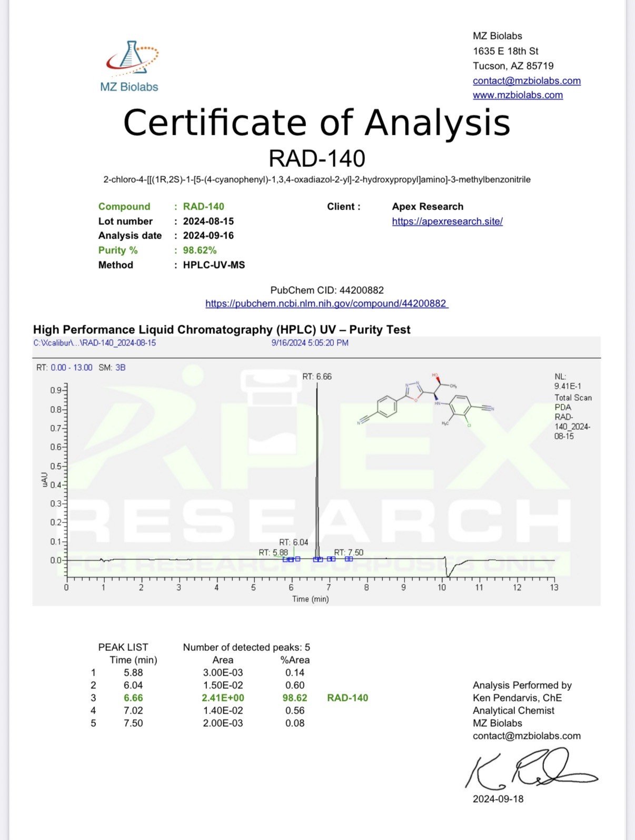The height and width of the screenshot is (840, 635).
Task: Select the 'Certificate of Analysis' title
Action: tap(316, 123)
